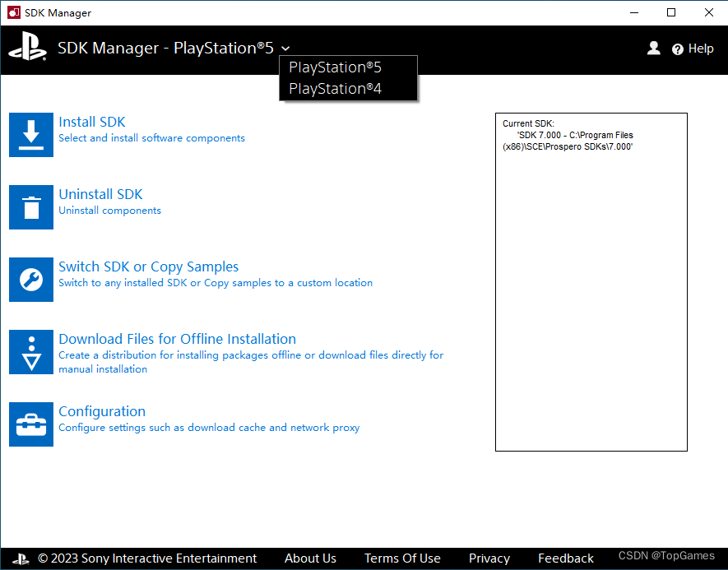Click the Sony Interactive Entertainment copyright text
The height and width of the screenshot is (570, 728).
[x=147, y=558]
